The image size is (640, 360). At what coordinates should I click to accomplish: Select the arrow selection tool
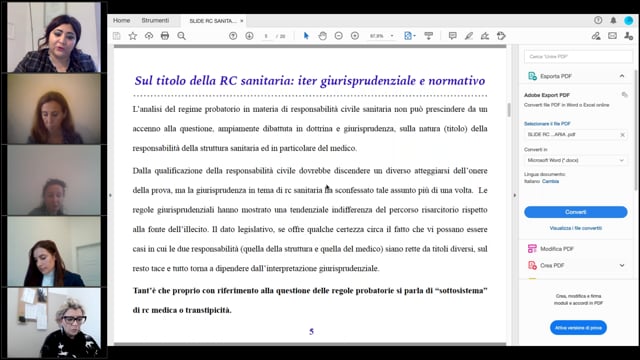[306, 36]
